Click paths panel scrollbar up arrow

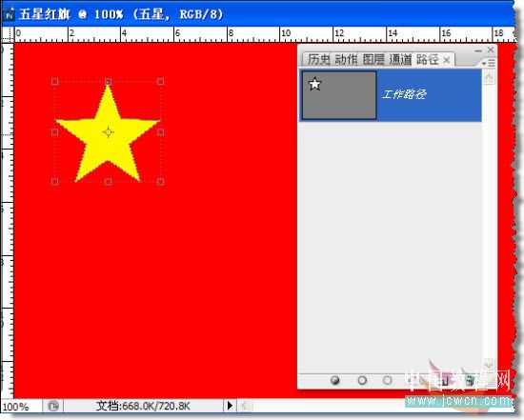tap(489, 77)
